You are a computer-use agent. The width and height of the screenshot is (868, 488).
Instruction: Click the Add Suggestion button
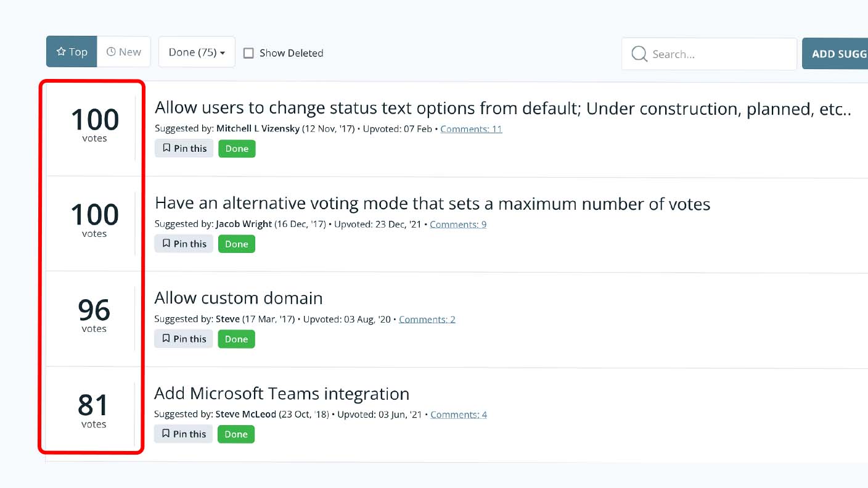(835, 54)
